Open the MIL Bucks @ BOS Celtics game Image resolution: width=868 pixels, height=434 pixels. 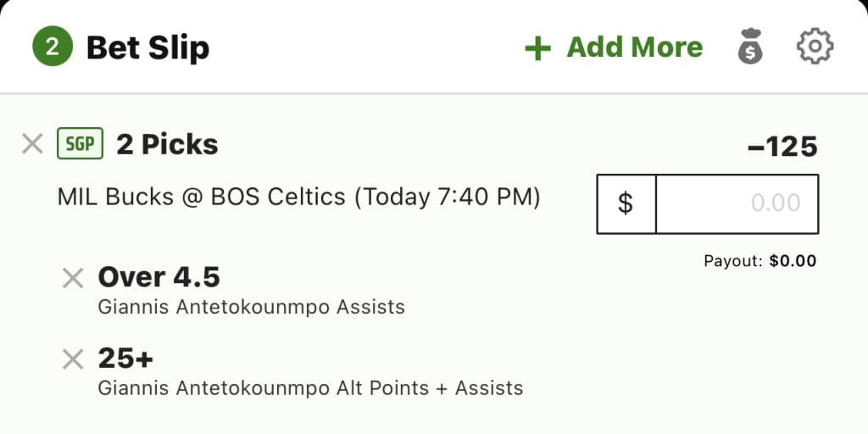298,198
